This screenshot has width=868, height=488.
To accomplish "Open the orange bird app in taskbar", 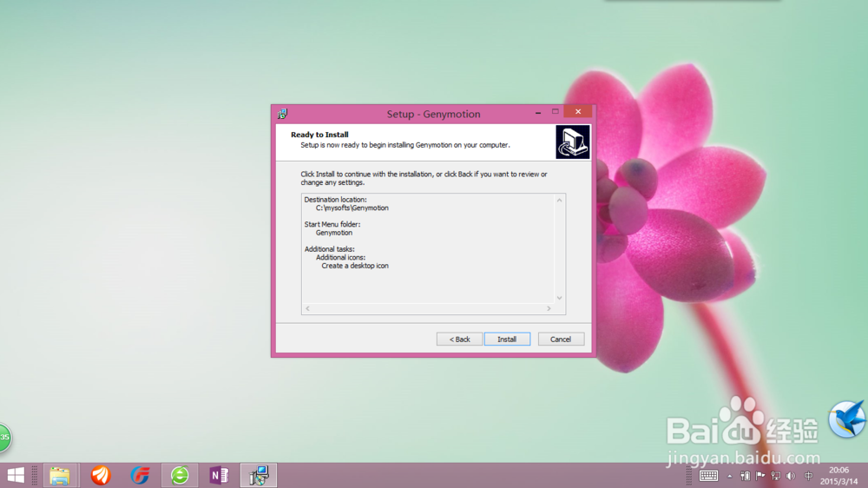I will (101, 475).
